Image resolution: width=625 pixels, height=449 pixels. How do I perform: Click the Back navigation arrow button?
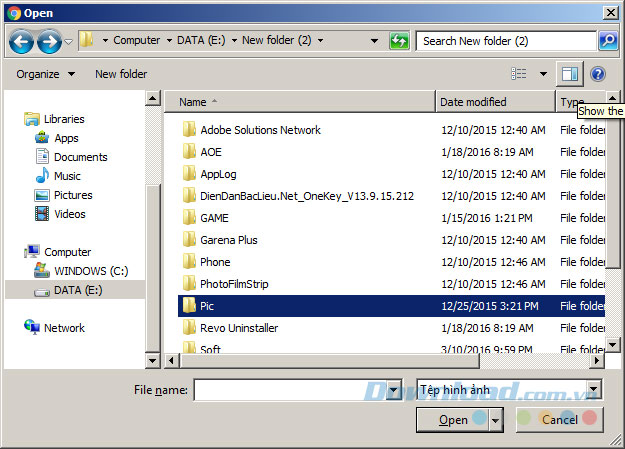pos(22,41)
